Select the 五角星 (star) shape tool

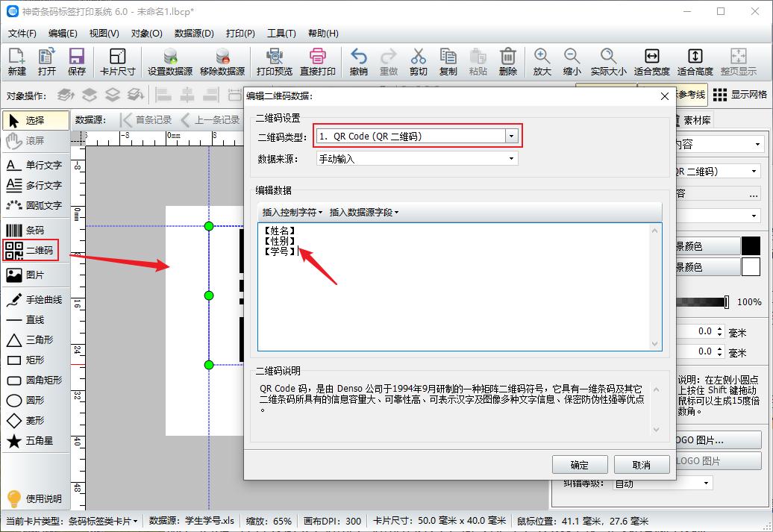(x=33, y=441)
